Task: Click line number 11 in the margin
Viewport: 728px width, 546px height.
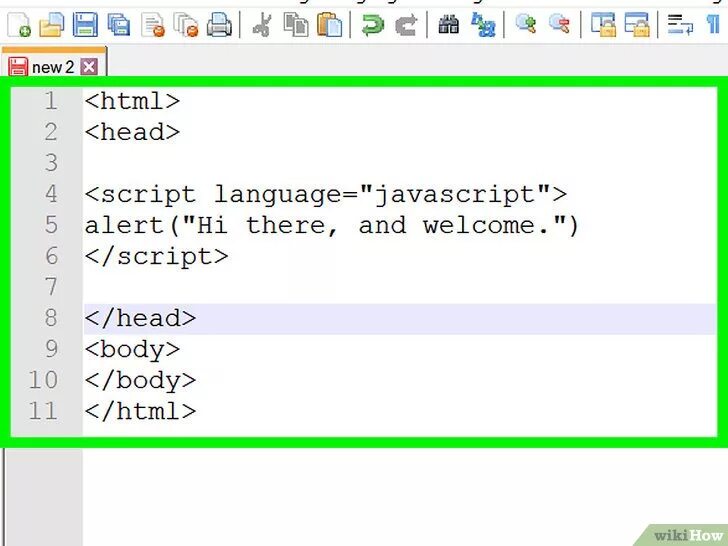Action: tap(43, 411)
